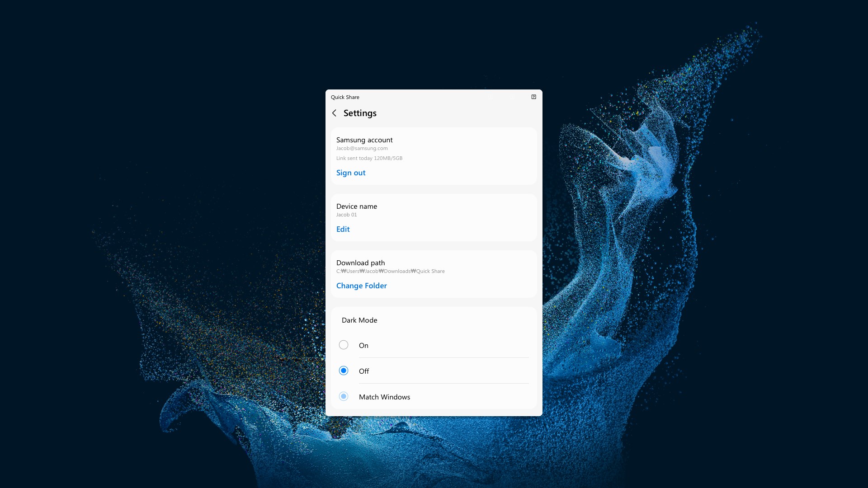Click Change Folder for the download path
This screenshot has height=488, width=868.
point(361,286)
